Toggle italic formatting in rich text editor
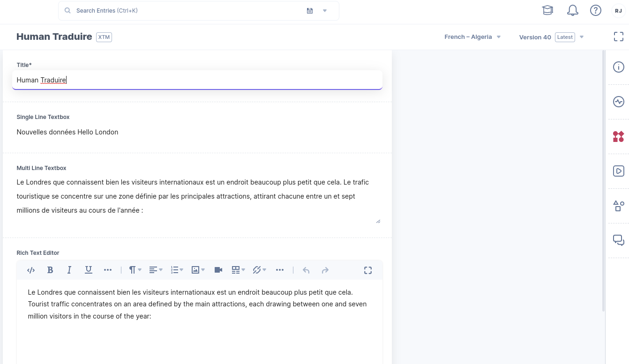This screenshot has height=364, width=629. click(69, 270)
